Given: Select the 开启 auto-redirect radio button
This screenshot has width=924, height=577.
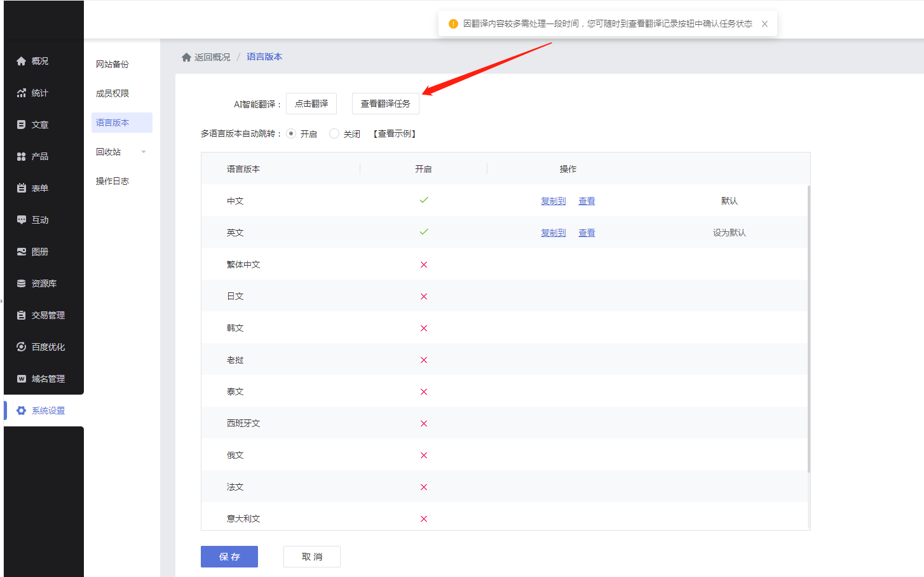Looking at the screenshot, I should [291, 133].
